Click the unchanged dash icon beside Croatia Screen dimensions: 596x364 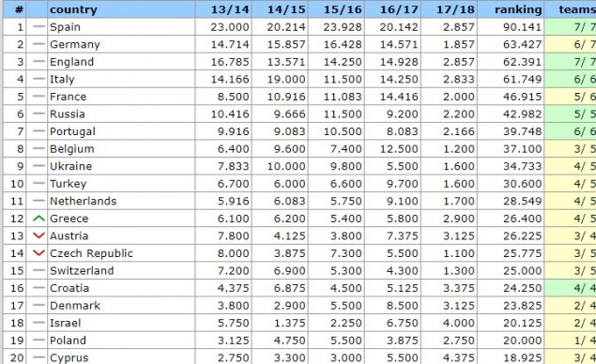(x=38, y=288)
